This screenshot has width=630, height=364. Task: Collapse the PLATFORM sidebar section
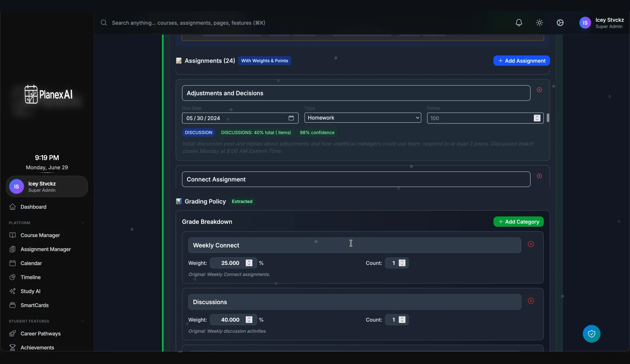tap(83, 223)
